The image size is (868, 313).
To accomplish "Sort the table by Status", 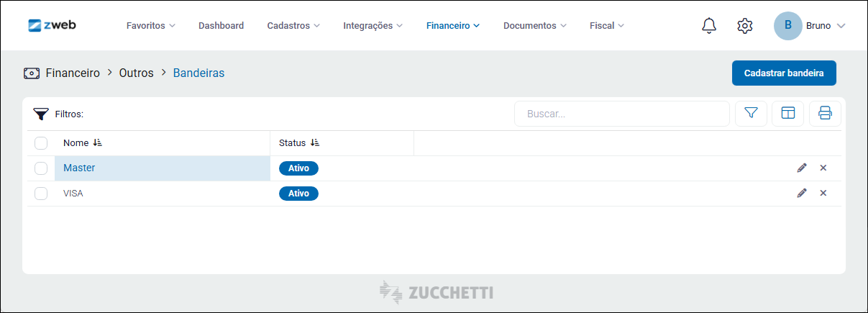I will 315,143.
